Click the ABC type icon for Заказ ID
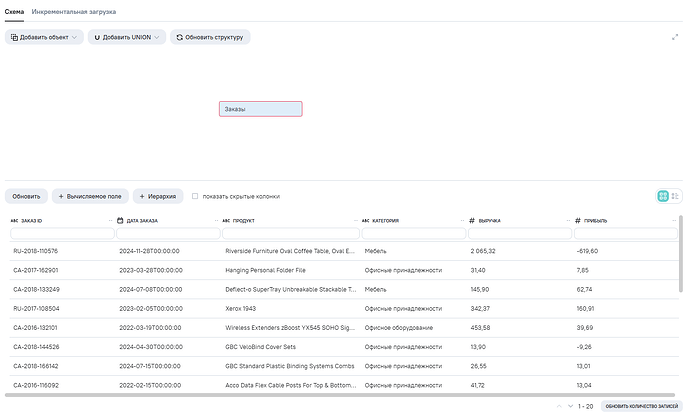Viewport: 690px width, 418px height. tap(15, 220)
